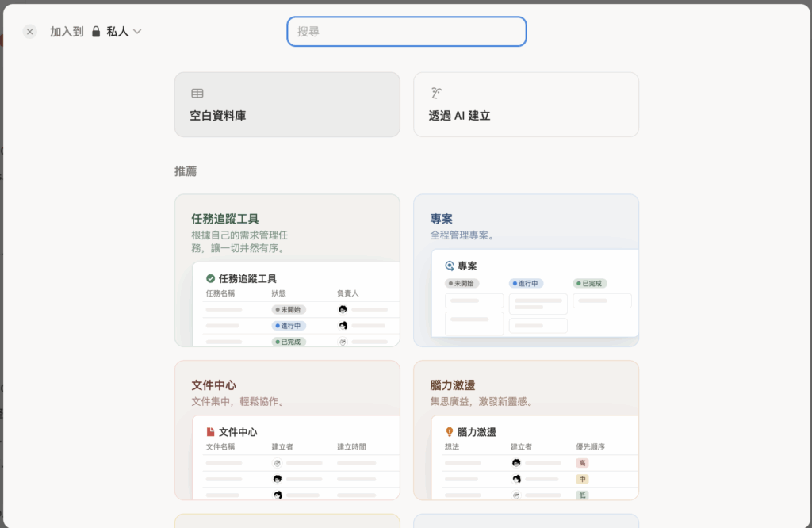Click the 已完成 column label in 專案 preview
The height and width of the screenshot is (528, 812).
pos(590,283)
